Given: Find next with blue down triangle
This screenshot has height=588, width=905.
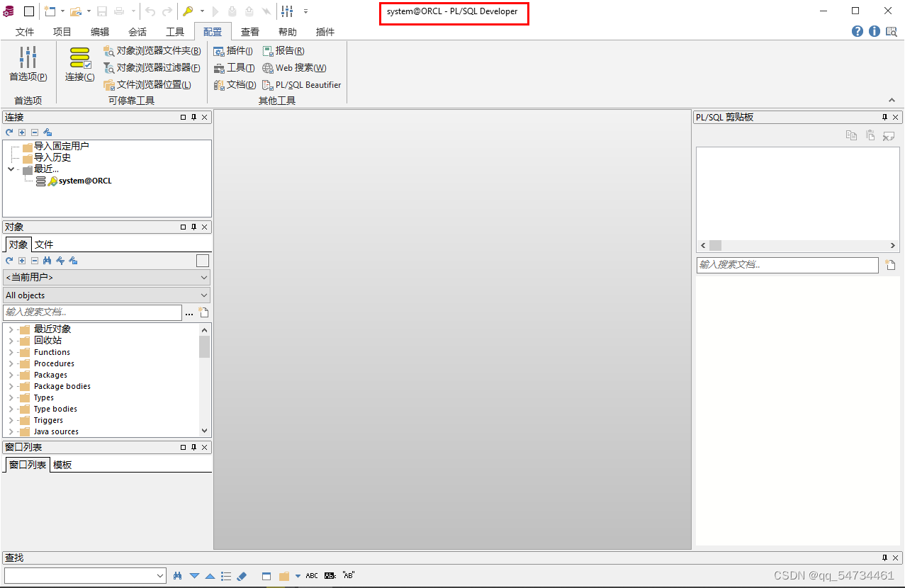Looking at the screenshot, I should pos(194,576).
